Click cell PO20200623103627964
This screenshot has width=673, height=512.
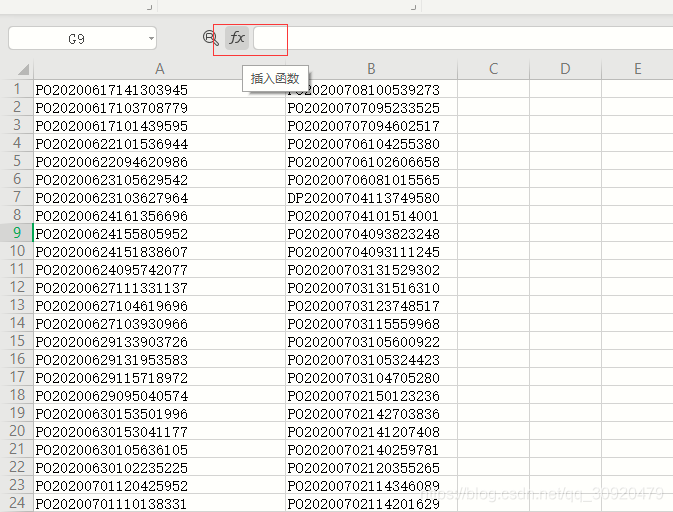pos(160,197)
